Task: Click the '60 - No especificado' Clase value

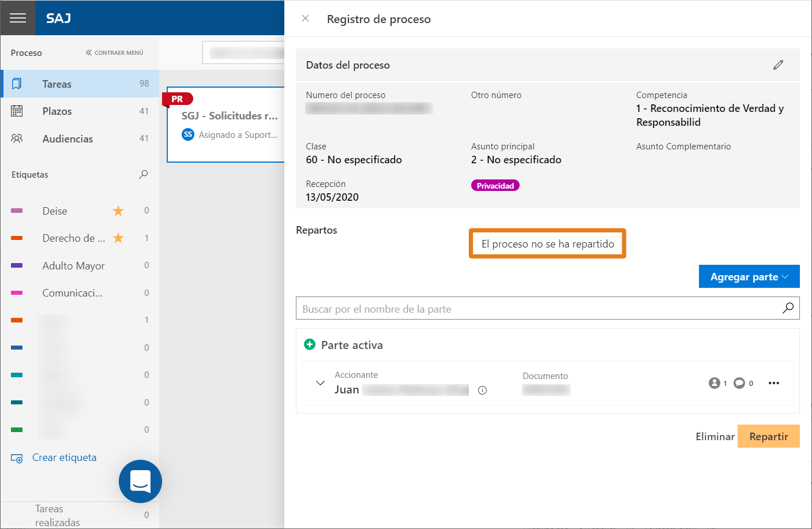Action: click(354, 160)
